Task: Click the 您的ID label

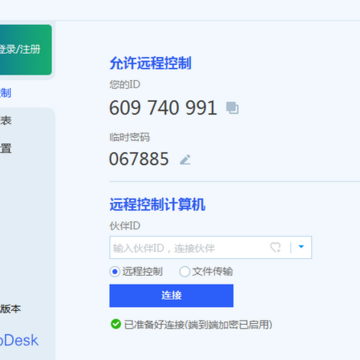Action: coord(125,85)
